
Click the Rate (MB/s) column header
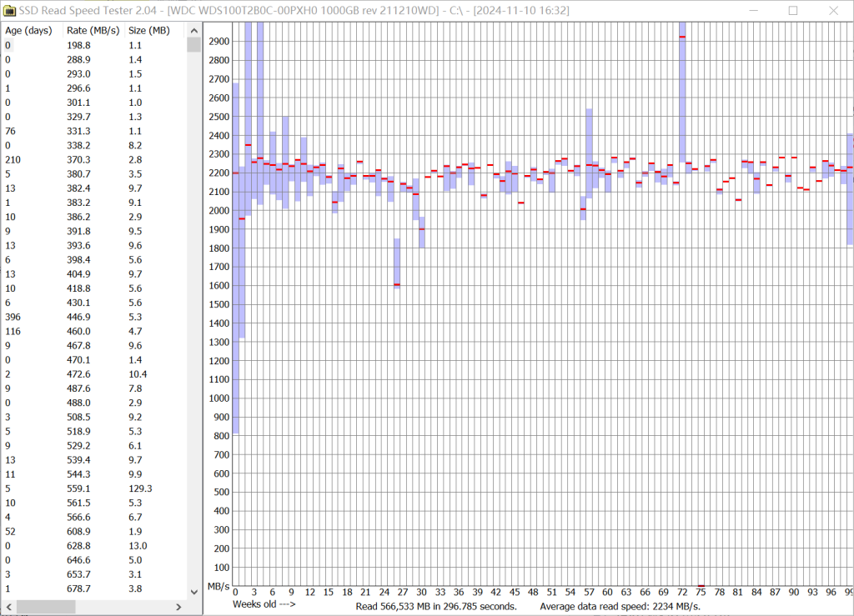click(93, 31)
